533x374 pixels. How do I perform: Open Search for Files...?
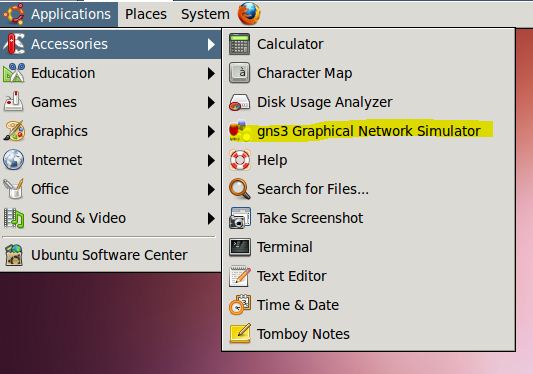tap(368, 189)
